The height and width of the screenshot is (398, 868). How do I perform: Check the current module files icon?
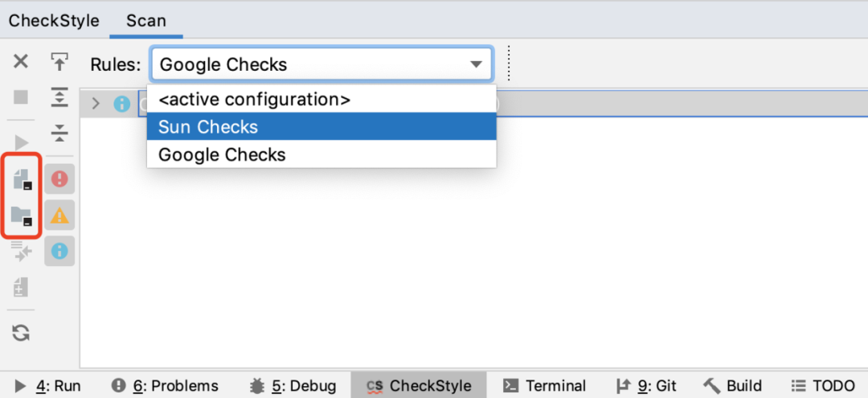[x=21, y=178]
